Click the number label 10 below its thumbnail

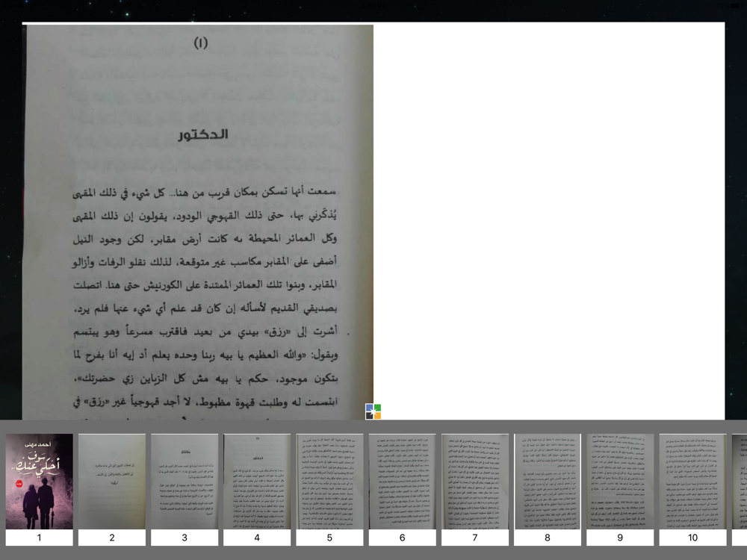click(692, 538)
